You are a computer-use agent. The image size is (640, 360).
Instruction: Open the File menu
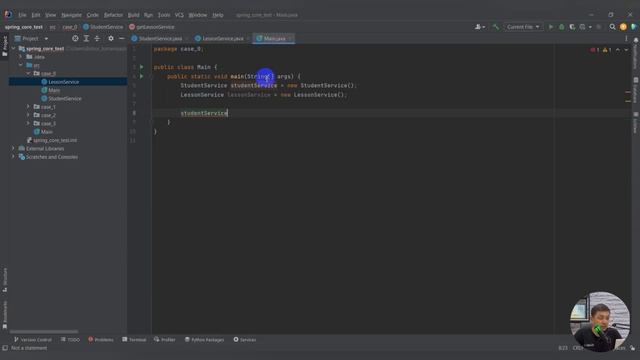pyautogui.click(x=22, y=15)
